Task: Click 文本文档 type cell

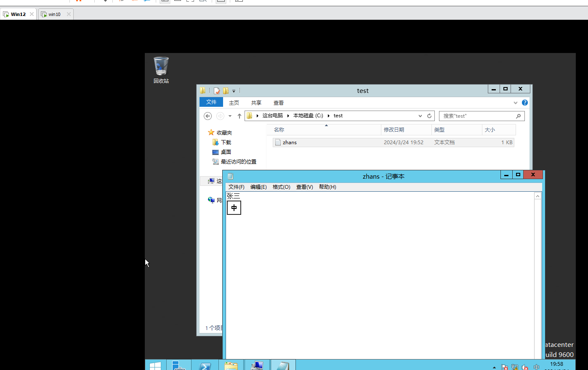Action: [444, 143]
